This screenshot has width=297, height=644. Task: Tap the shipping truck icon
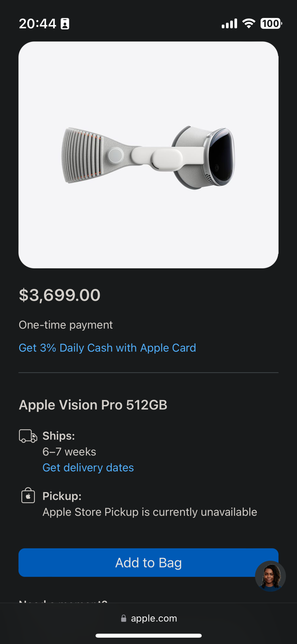click(x=28, y=436)
